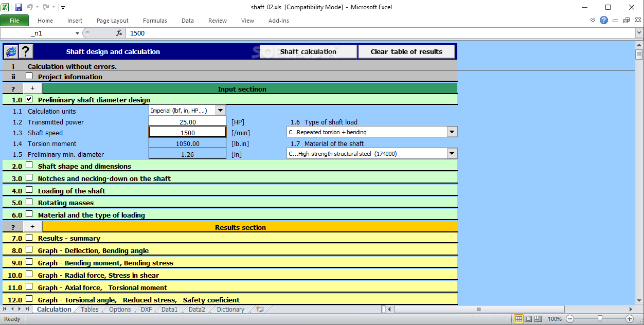This screenshot has width=644, height=325.
Task: Click the Excel application icon in title bar
Action: [x=5, y=7]
